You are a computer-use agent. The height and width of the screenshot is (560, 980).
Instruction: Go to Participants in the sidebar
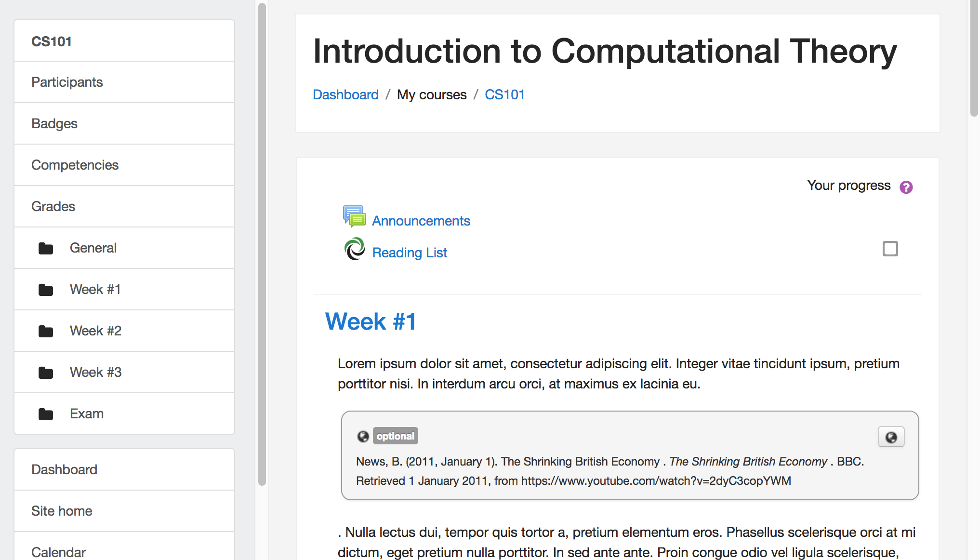coord(67,82)
